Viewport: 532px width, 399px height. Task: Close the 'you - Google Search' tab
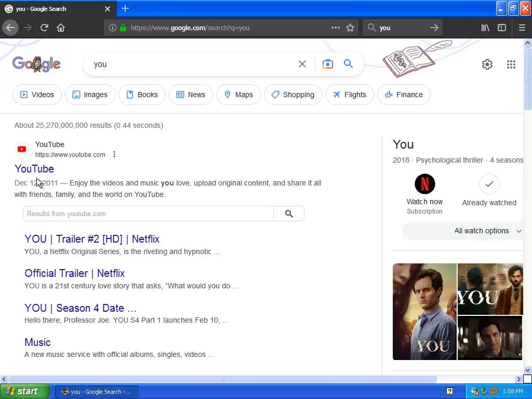click(x=108, y=9)
